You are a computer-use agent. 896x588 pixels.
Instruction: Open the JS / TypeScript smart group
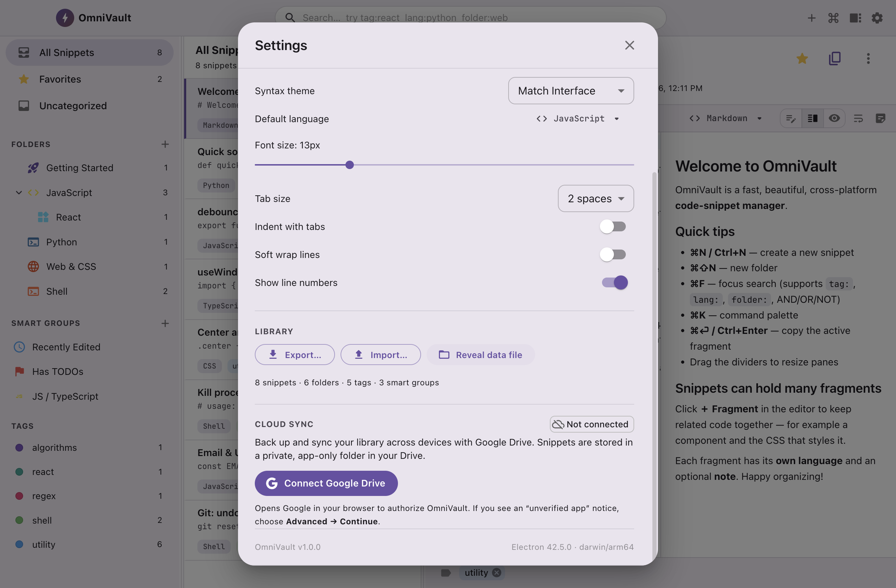point(90,397)
